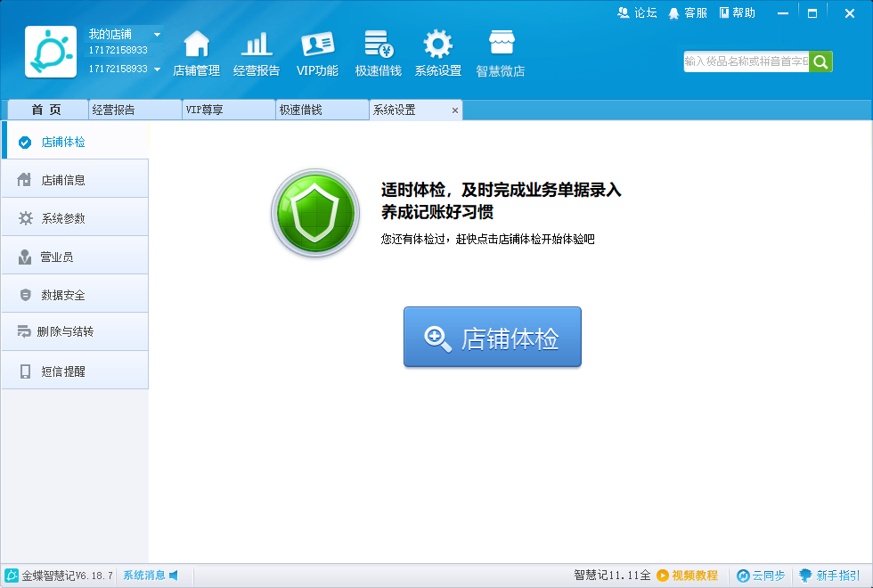Screen dimensions: 873x588
Task: Select 数据安全 in the sidebar
Action: point(75,295)
